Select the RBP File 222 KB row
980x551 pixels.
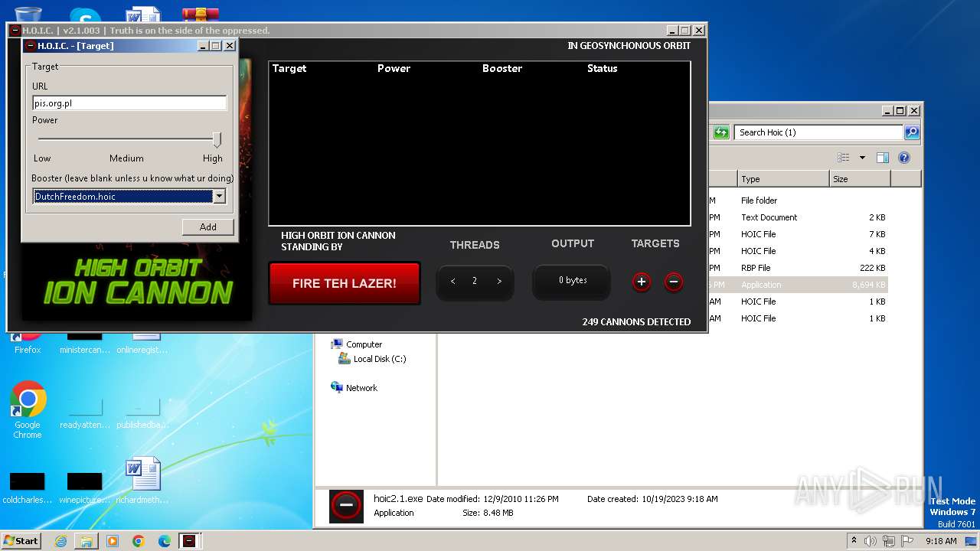(798, 268)
